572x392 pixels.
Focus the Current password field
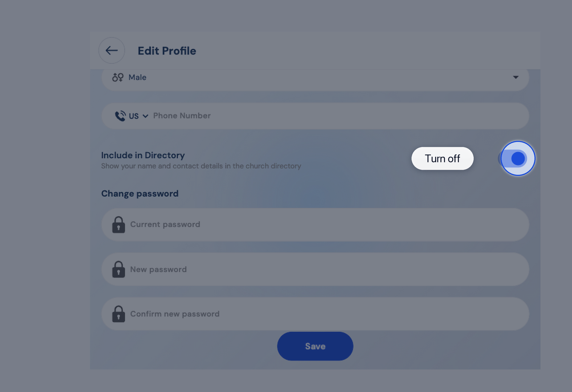(x=315, y=225)
